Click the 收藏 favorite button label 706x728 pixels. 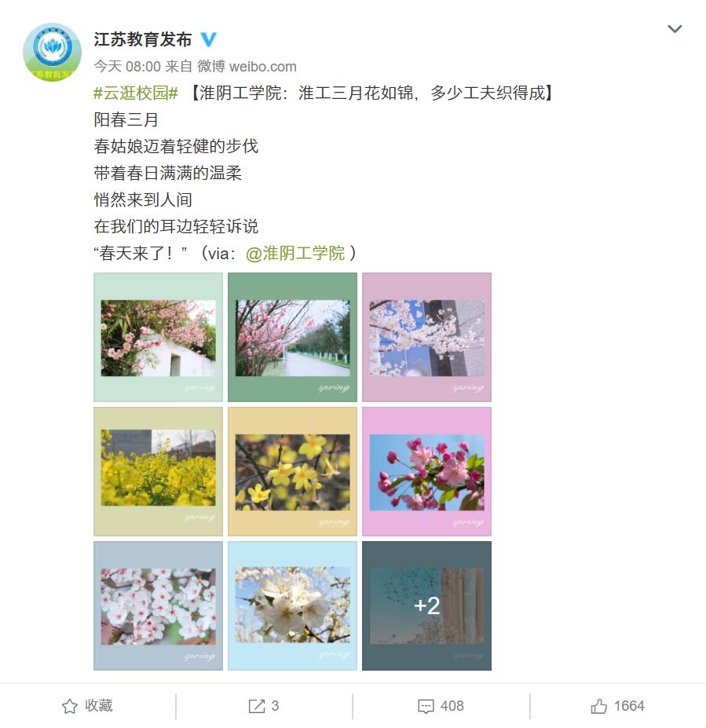98,706
